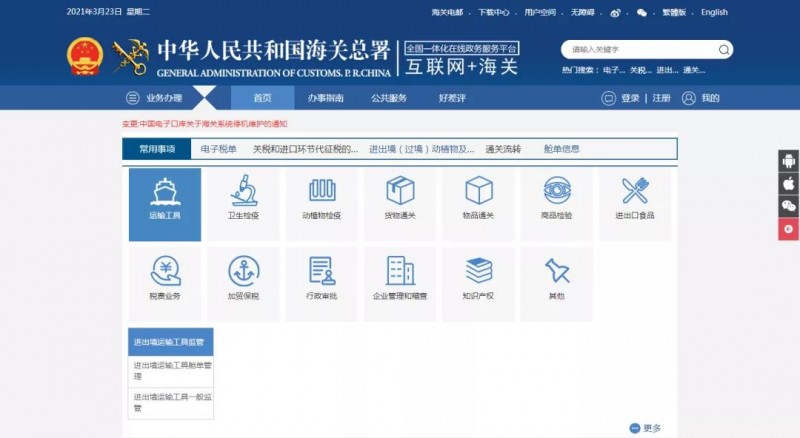Expand the 业务办理 menu

coord(155,98)
